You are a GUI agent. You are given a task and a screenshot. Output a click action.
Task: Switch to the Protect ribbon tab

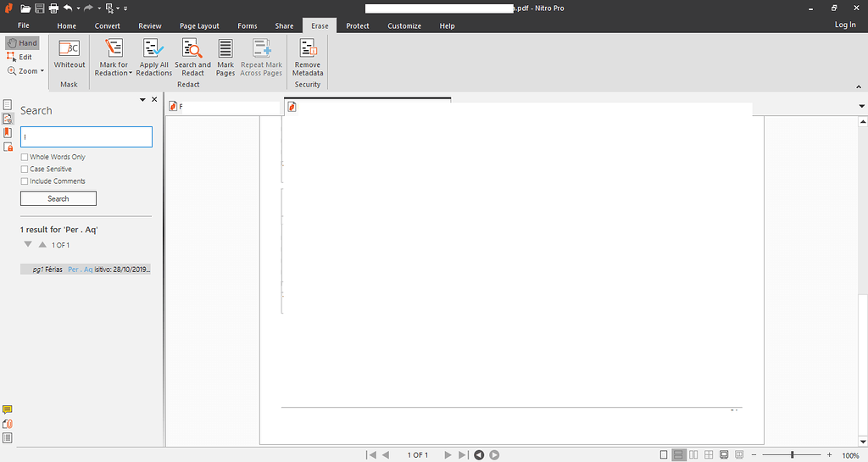tap(357, 25)
